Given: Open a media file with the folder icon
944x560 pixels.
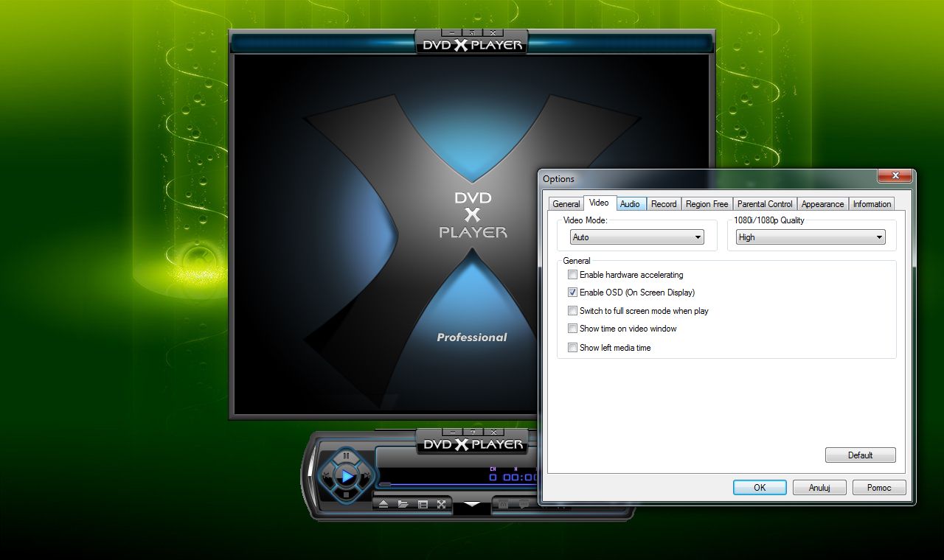Looking at the screenshot, I should [x=403, y=505].
